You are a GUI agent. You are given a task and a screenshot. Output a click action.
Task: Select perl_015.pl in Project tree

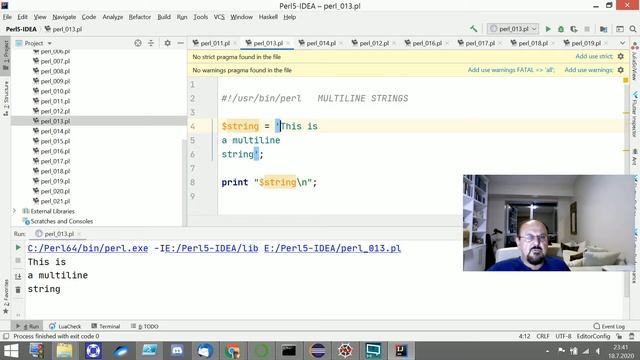pos(55,141)
